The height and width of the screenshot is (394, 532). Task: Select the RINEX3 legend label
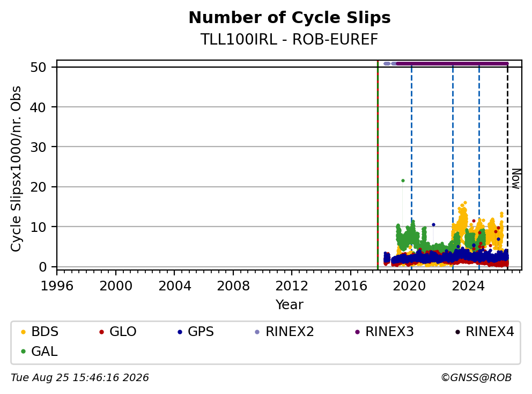pyautogui.click(x=389, y=332)
